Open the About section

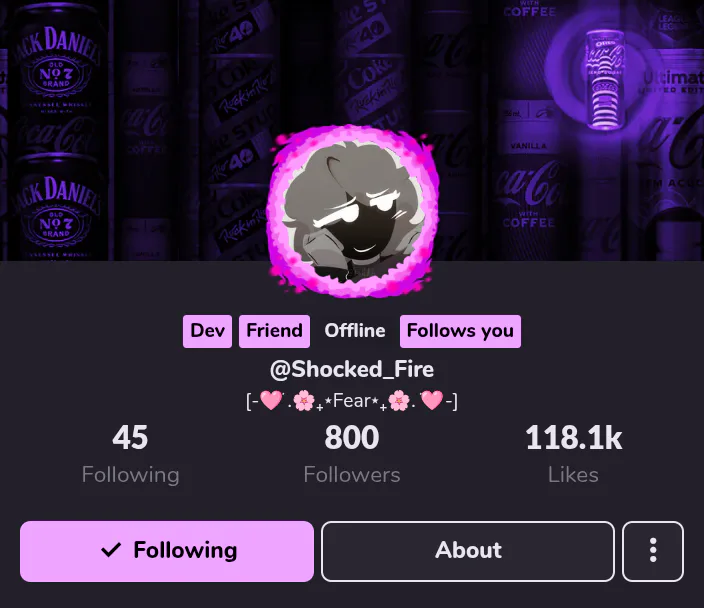click(468, 551)
